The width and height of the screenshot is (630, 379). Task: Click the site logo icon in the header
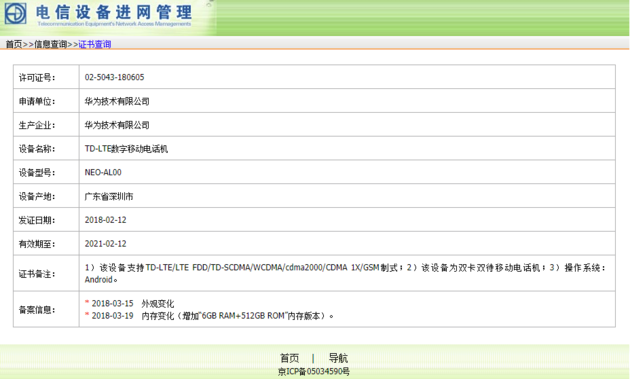[x=15, y=13]
